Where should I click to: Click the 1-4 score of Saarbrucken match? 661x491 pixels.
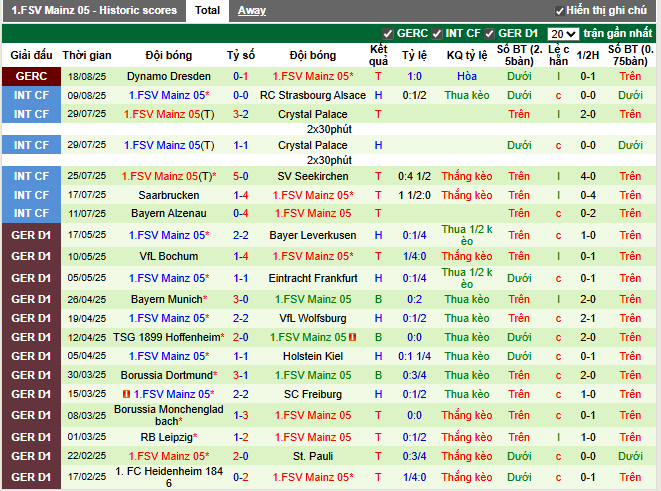pyautogui.click(x=241, y=195)
